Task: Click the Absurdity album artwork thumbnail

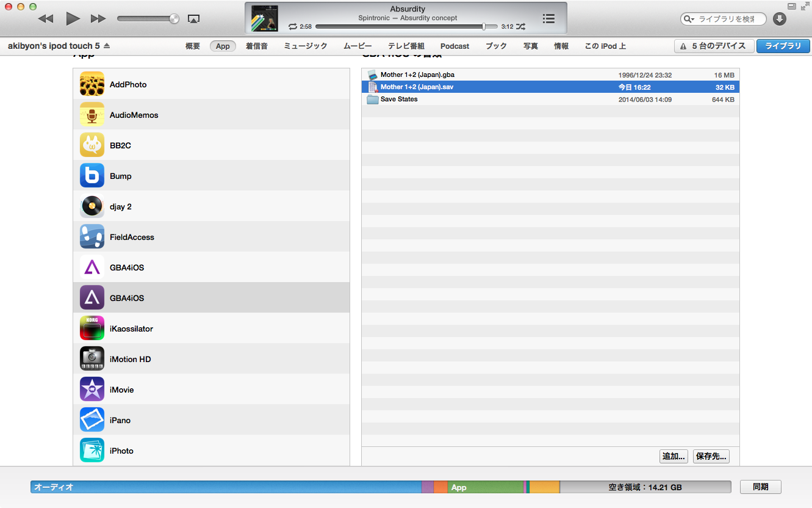Action: pyautogui.click(x=265, y=19)
